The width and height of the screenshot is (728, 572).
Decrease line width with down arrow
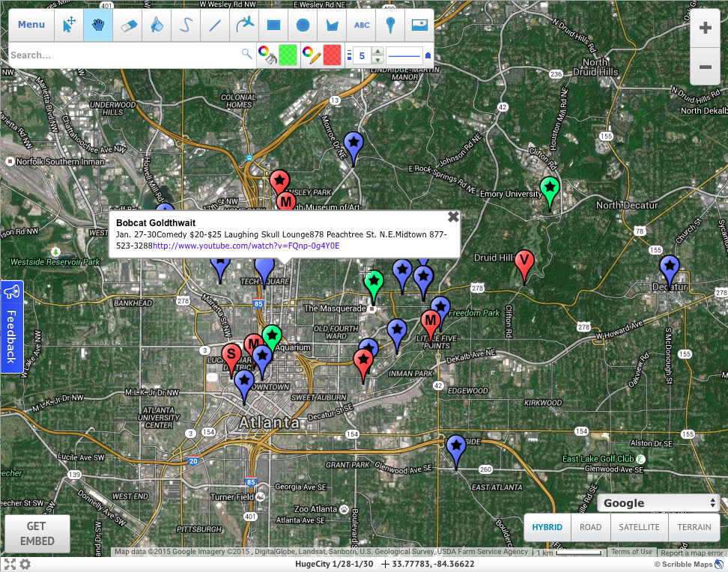[x=378, y=60]
